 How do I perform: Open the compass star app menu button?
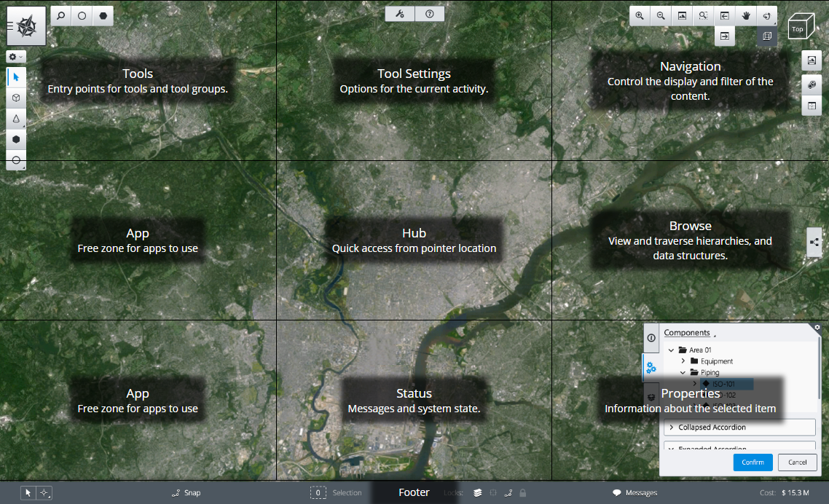(26, 25)
